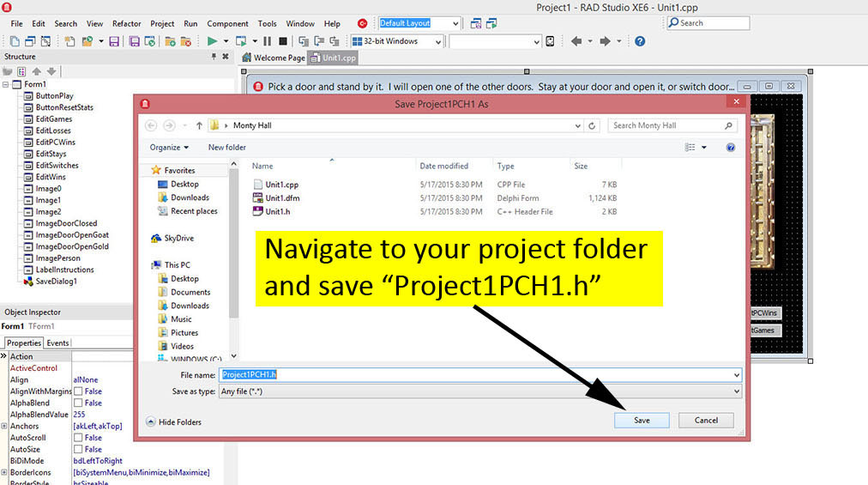Click the Run Without Debugging icon
868x485 pixels.
click(241, 41)
